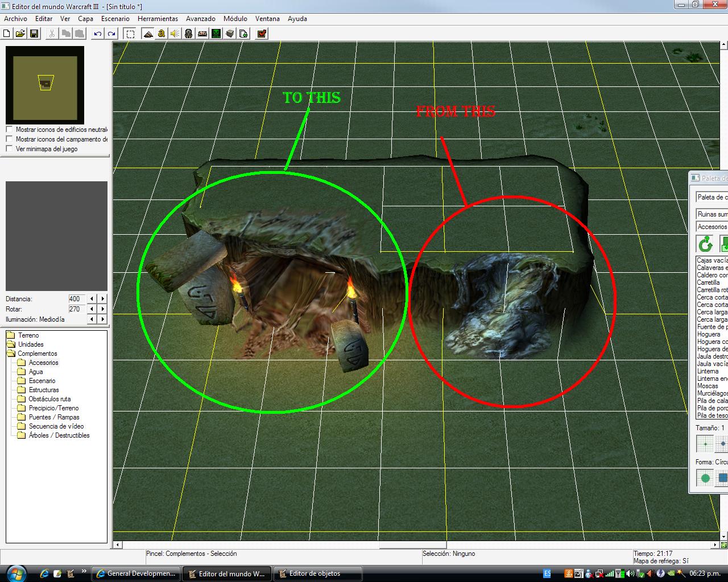
Task: Enable 'Mostrar iconos de edificios neutrales' checkbox
Action: (x=9, y=130)
